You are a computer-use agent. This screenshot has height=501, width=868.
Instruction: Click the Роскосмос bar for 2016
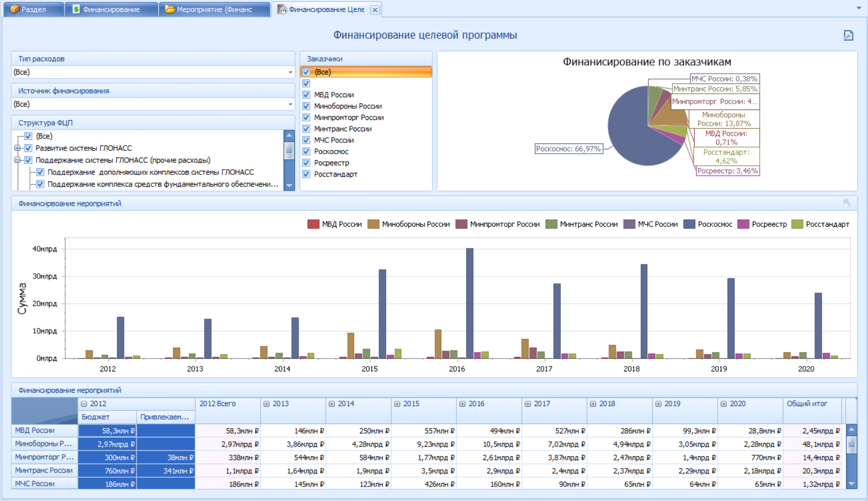tap(470, 303)
